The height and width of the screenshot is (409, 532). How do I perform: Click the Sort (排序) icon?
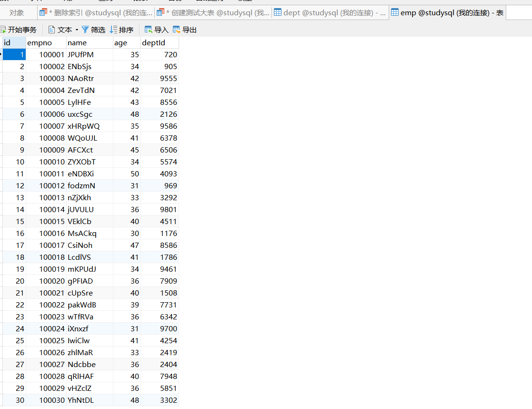coord(113,30)
